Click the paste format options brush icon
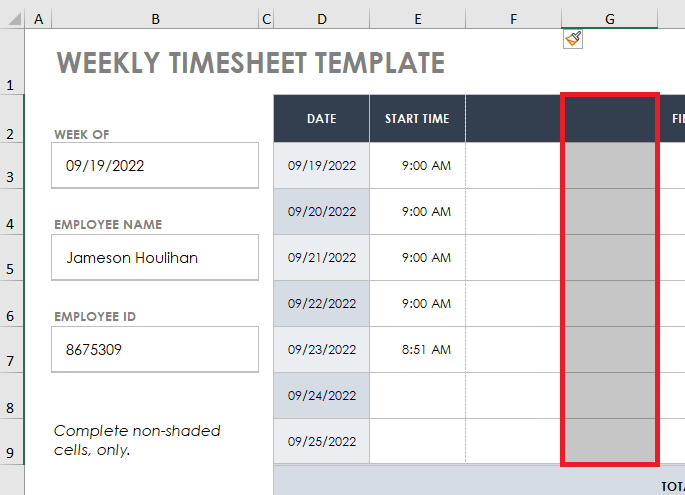The width and height of the screenshot is (685, 495). point(573,39)
